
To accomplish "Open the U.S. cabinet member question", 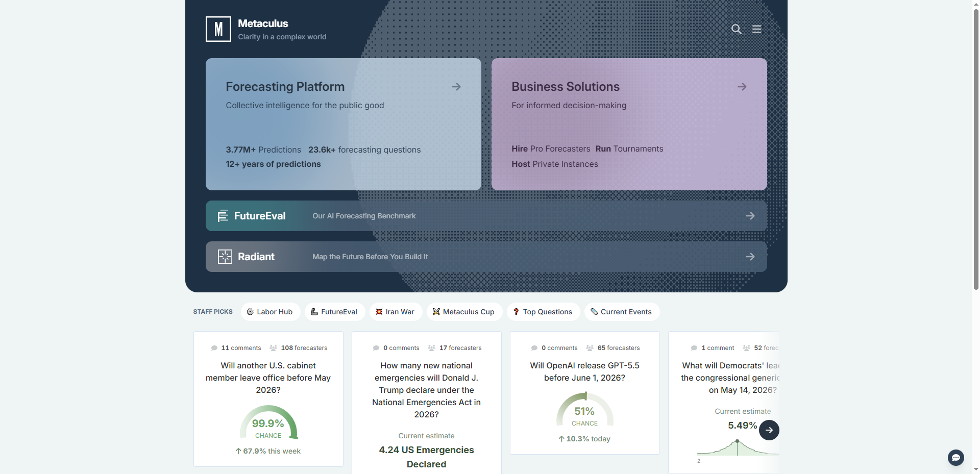I will click(268, 378).
